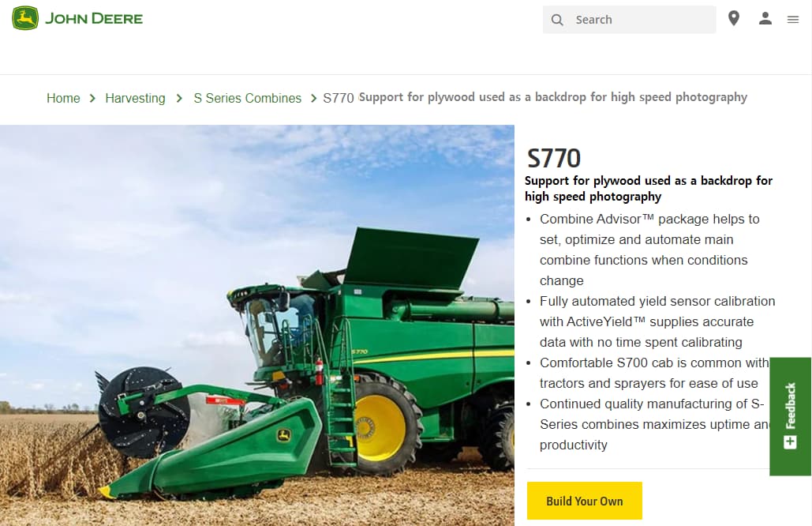Screen dimensions: 812x526
Task: Click the plus icon on Feedback tab
Action: 790,442
